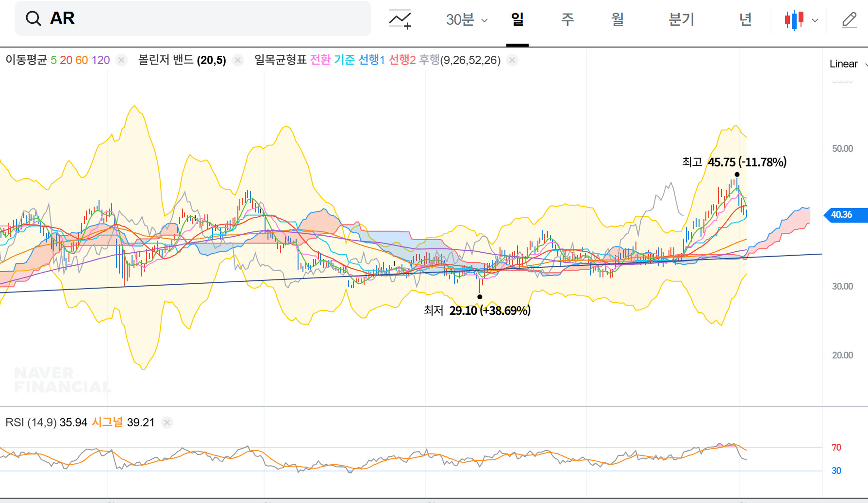Image resolution: width=868 pixels, height=503 pixels.
Task: Click the 최고 45.75 high marker
Action: coord(737,174)
